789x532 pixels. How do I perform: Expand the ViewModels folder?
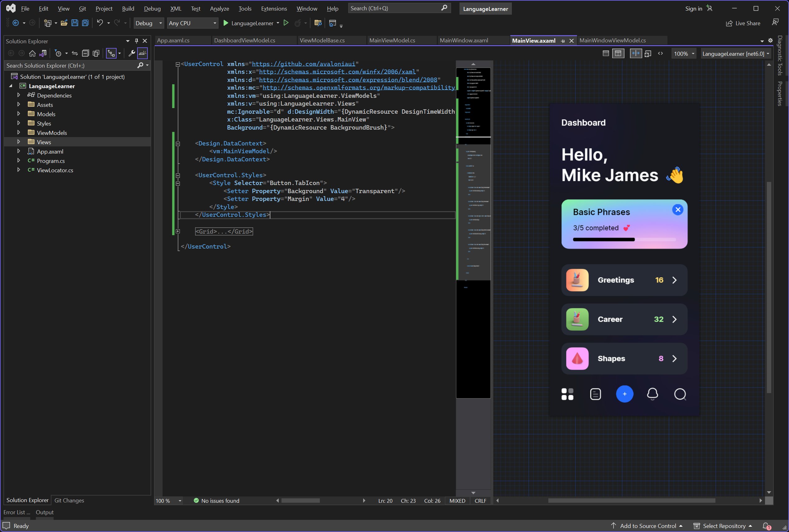click(19, 133)
